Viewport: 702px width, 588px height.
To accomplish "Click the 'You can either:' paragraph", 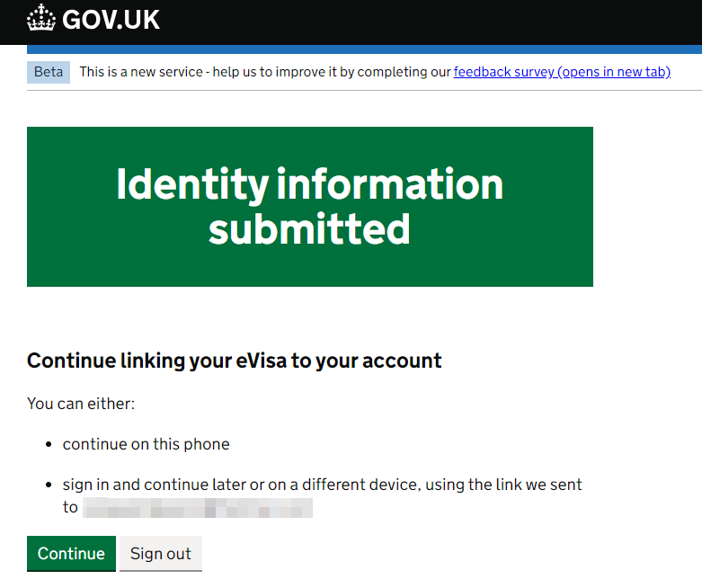I will [x=81, y=404].
